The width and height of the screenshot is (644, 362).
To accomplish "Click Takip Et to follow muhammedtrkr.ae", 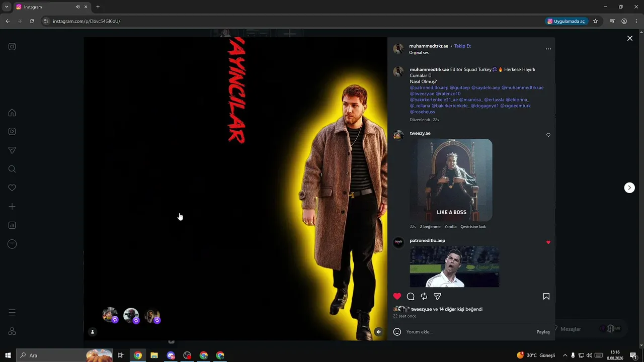I will (462, 46).
